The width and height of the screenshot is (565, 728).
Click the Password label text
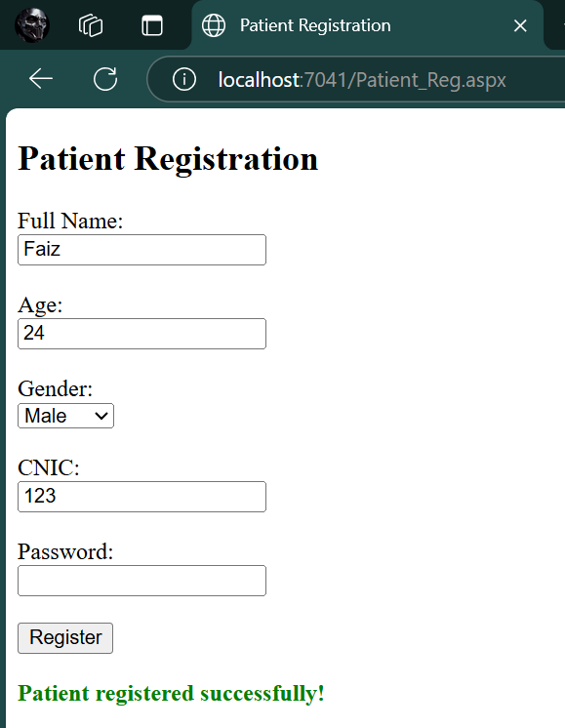tap(65, 552)
